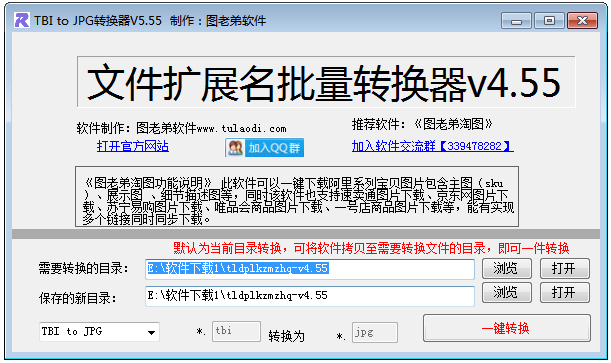Image resolution: width=611 pixels, height=363 pixels.
Task: Open the 保存的新目录 folder
Action: pyautogui.click(x=565, y=293)
